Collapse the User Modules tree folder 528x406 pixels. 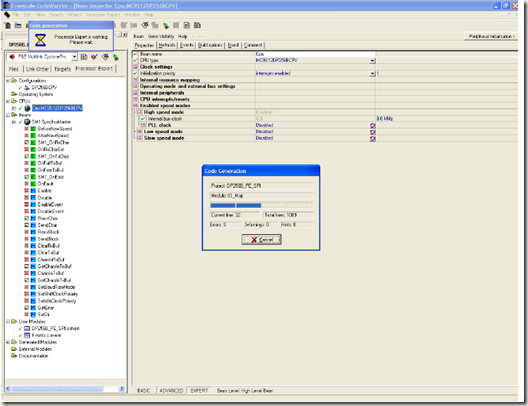pos(8,322)
